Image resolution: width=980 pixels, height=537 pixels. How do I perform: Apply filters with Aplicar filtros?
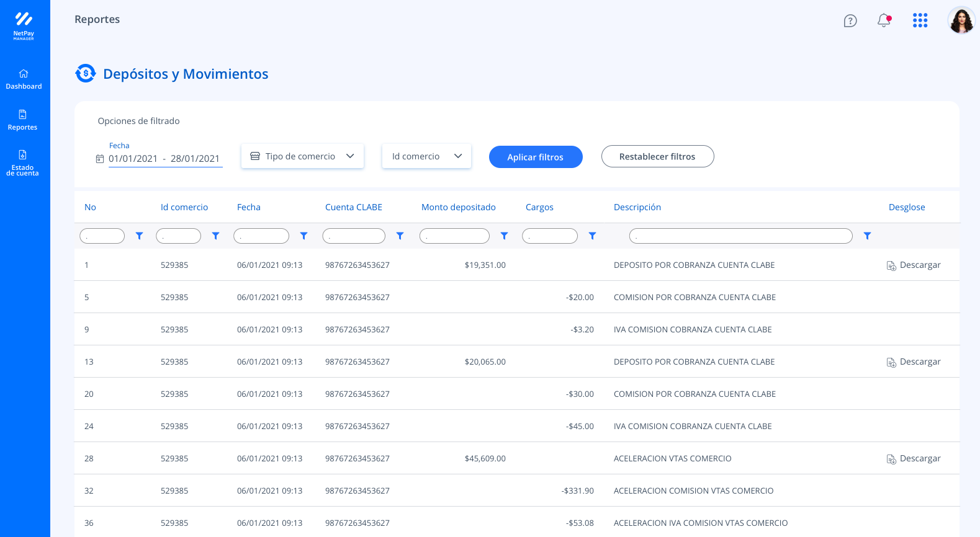[x=536, y=157]
